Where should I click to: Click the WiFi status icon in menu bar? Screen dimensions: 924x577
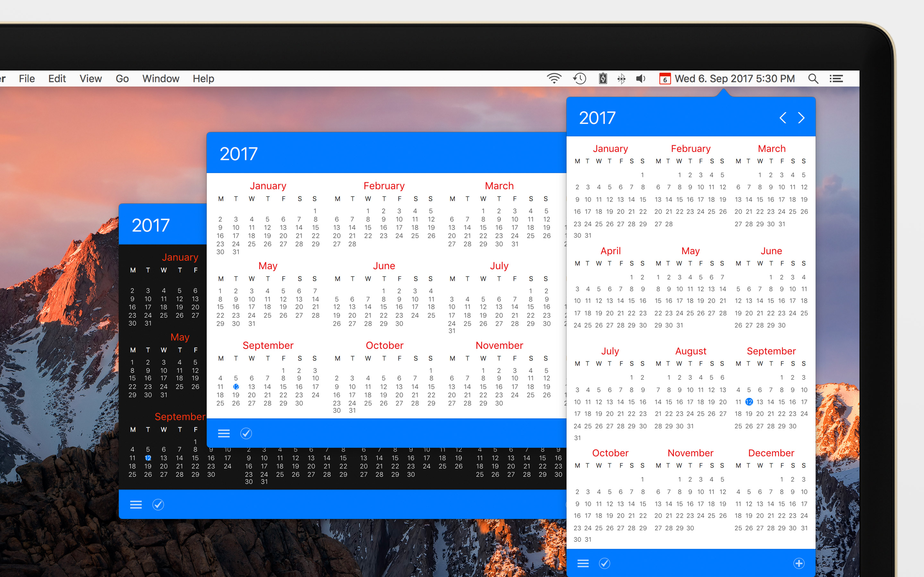click(x=554, y=78)
